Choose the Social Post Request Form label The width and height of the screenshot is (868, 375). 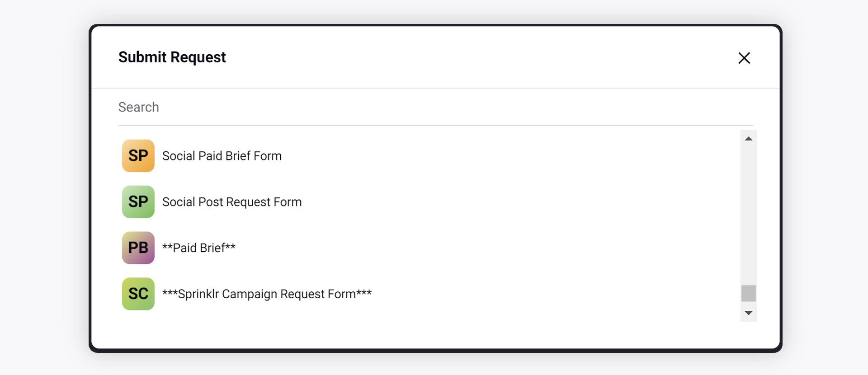pyautogui.click(x=232, y=202)
